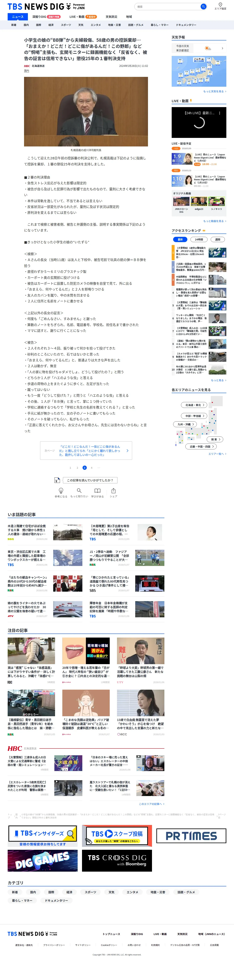This screenshot has width=234, height=980.
Task: Open 経済 in the top category bar
Action: coord(51,25)
